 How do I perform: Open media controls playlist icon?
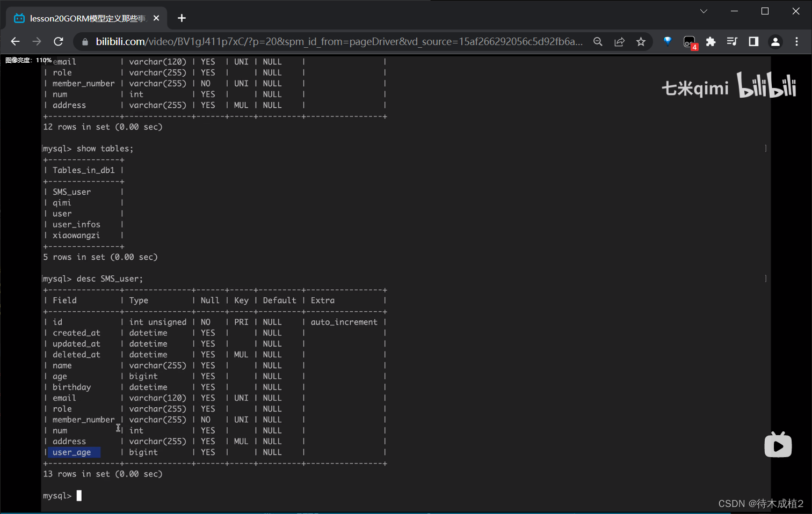(x=732, y=41)
